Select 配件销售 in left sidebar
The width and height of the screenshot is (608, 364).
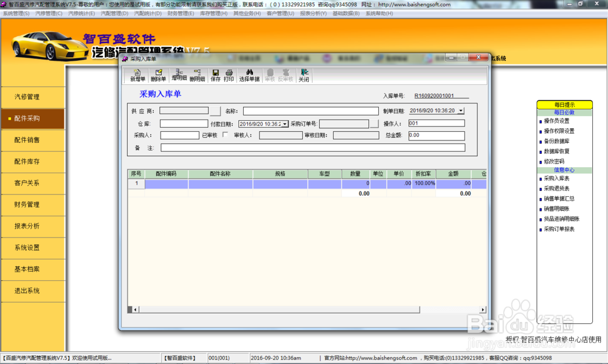coord(33,140)
